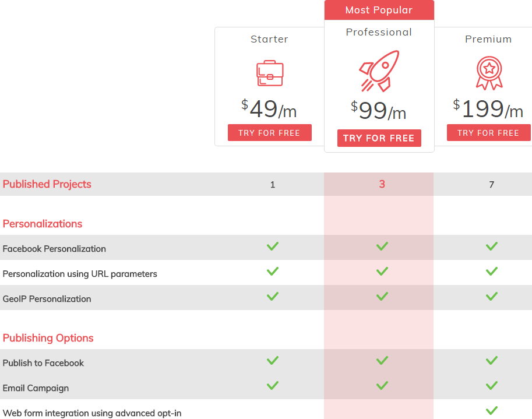Select the Professional plan title
This screenshot has height=419, width=532.
click(379, 32)
